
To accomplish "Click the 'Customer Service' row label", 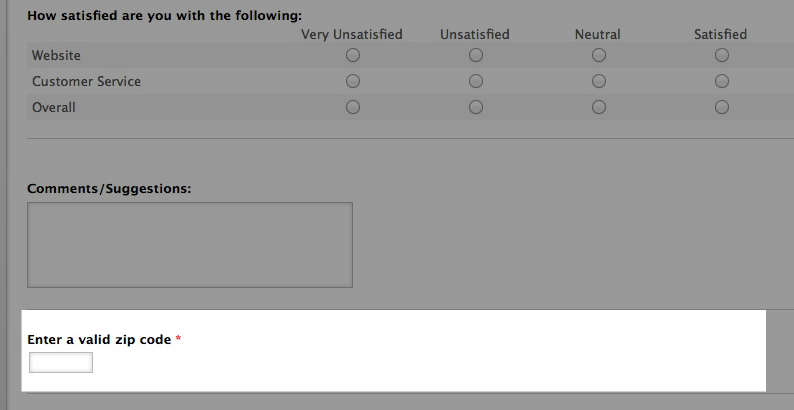I will [86, 81].
